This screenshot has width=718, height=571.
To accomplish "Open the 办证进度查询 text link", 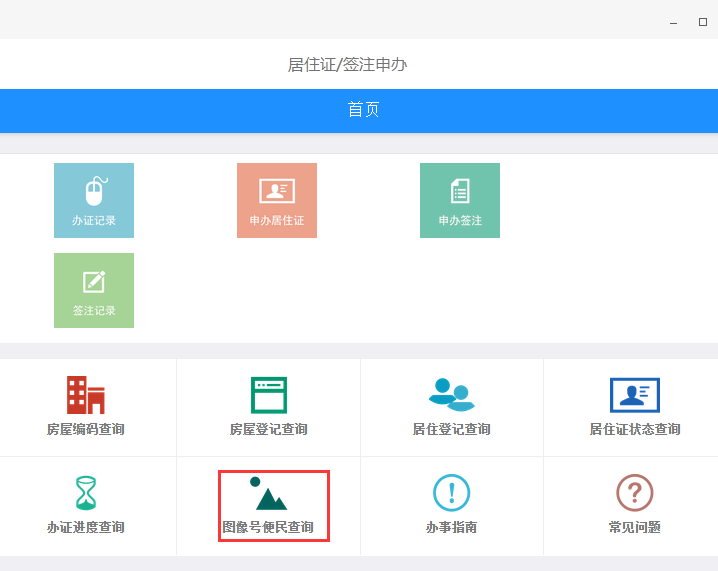I will (86, 527).
